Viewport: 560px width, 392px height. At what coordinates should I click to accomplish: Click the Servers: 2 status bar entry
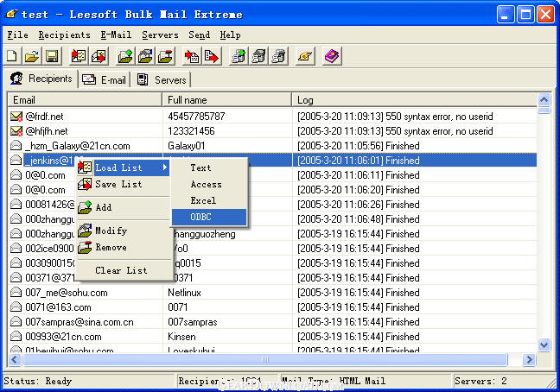click(480, 381)
